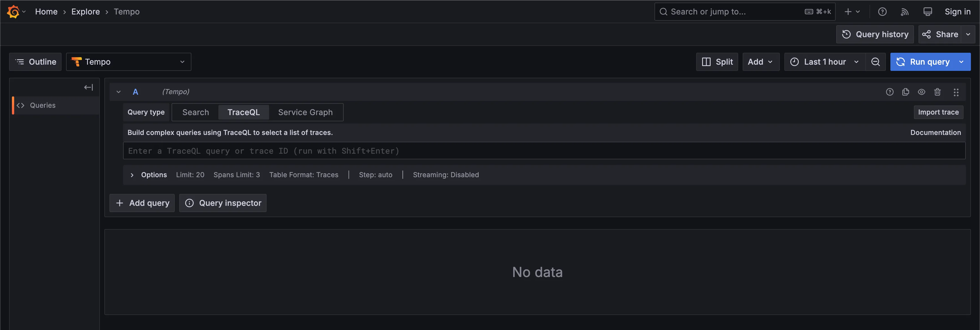
Task: Enable kiosk mode with monitor icon
Action: click(x=928, y=12)
